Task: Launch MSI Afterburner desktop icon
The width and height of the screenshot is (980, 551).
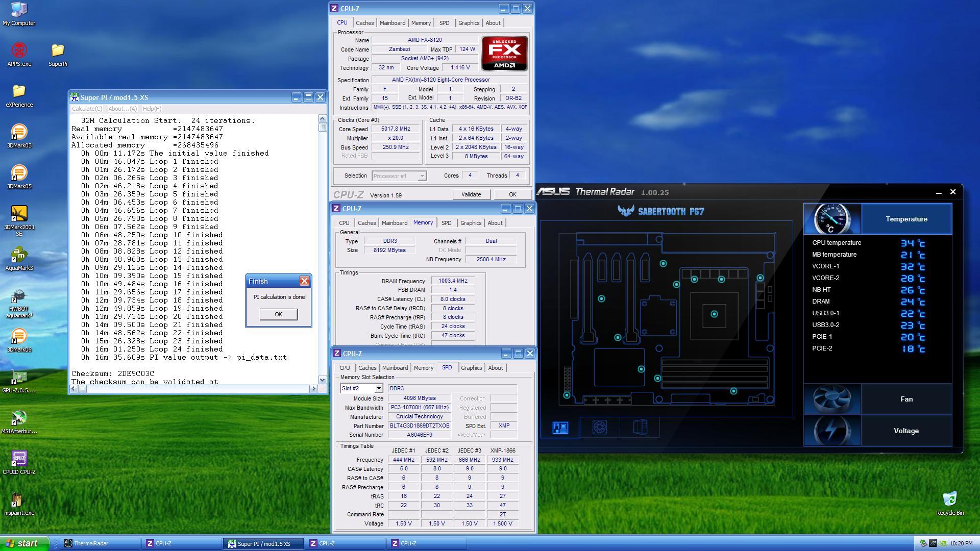Action: (19, 422)
